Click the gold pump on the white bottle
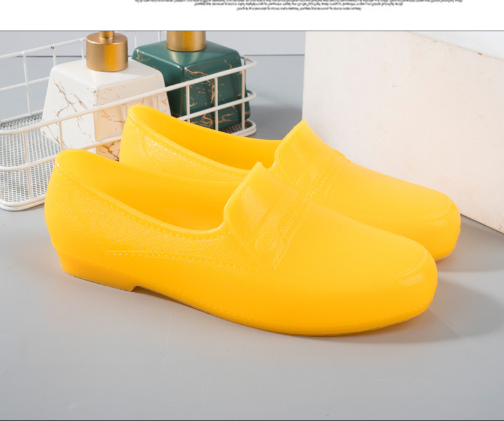Screen dimensions: 504x421 107,51
